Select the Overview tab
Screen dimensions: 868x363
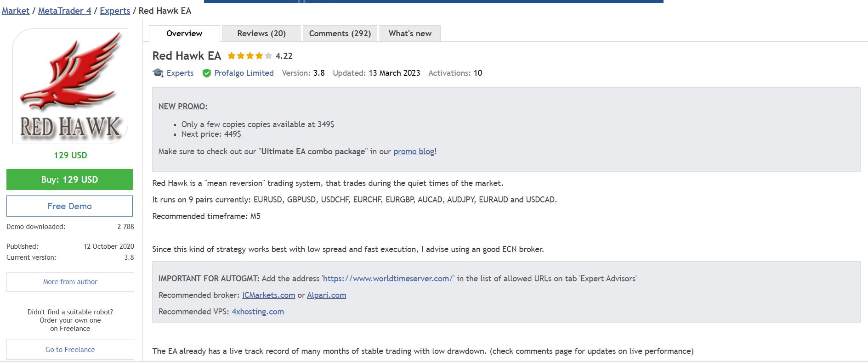[x=184, y=34]
